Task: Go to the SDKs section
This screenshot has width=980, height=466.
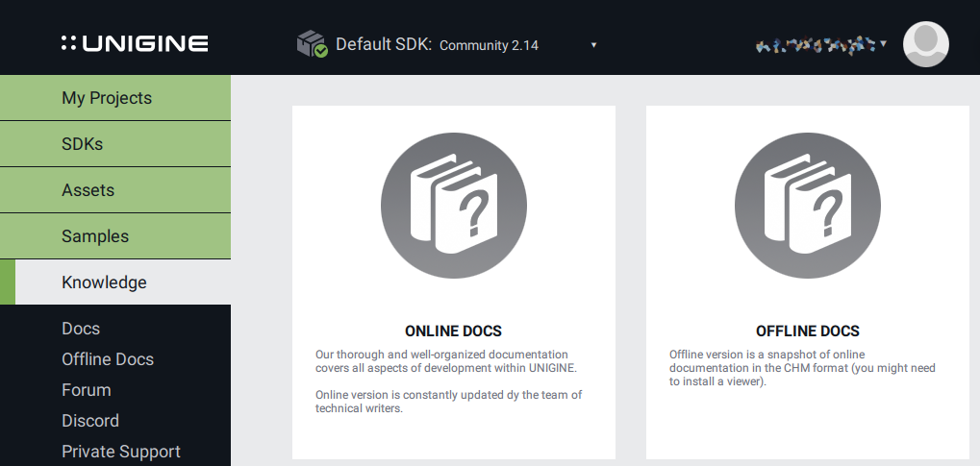Action: click(x=115, y=144)
